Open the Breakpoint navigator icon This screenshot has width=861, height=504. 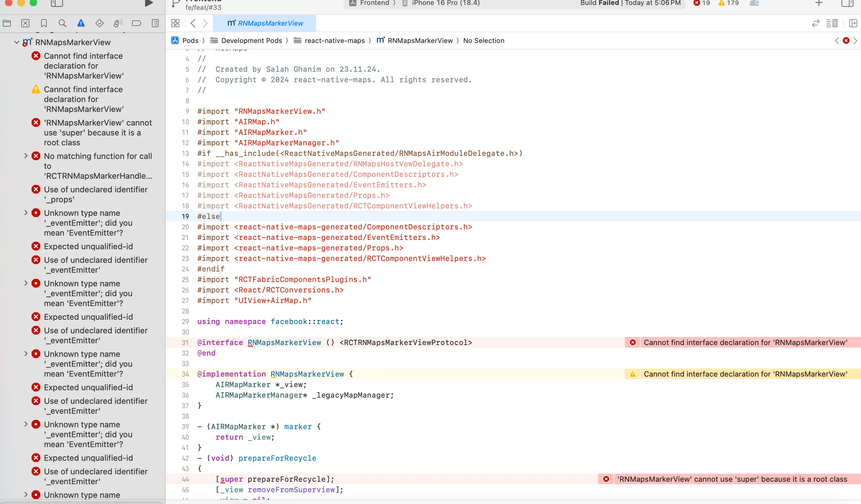coord(136,23)
